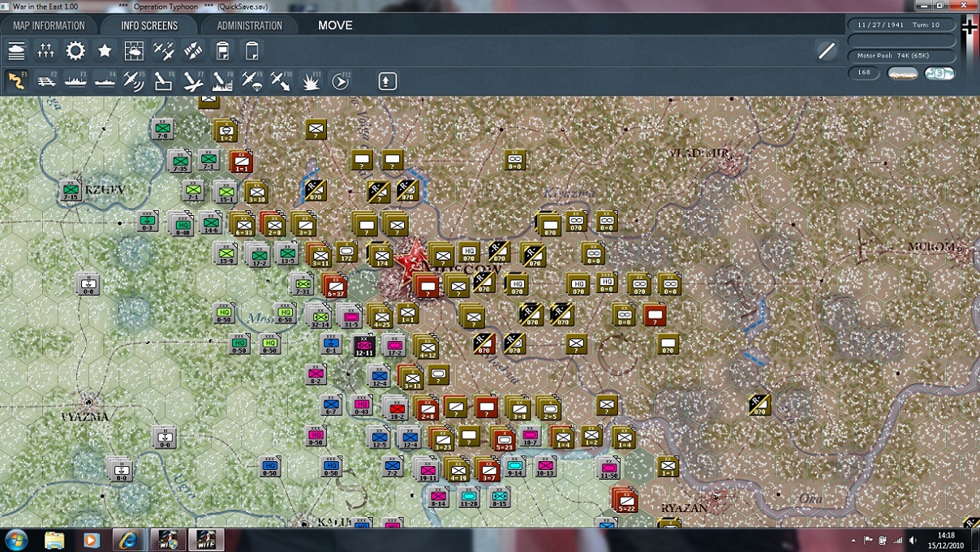Select the magenta 0-43 HQ counter

coord(363,405)
